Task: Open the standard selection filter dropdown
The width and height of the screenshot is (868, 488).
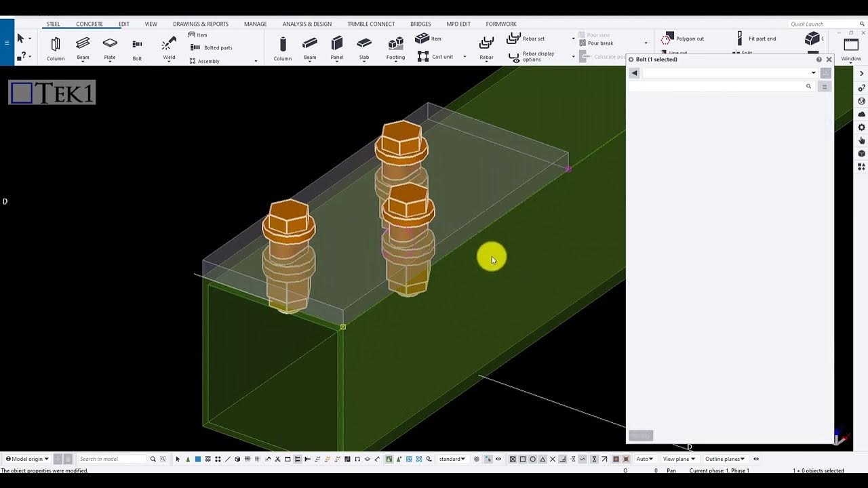Action: (452, 459)
